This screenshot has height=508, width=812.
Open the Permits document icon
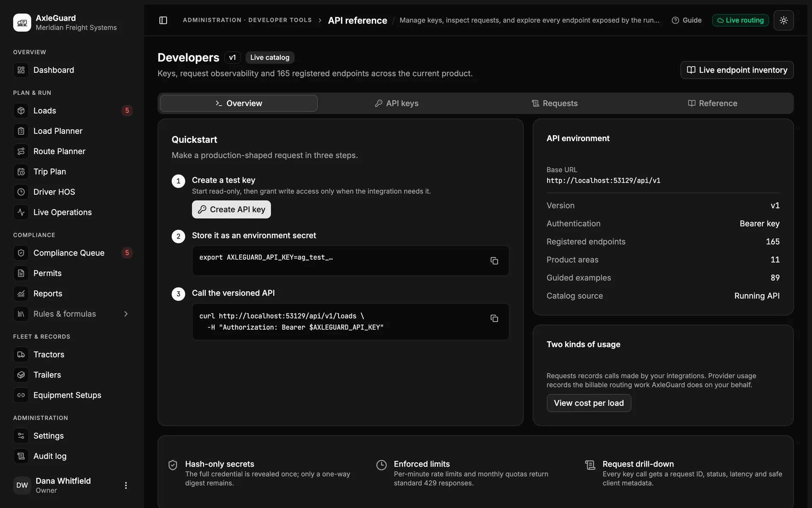tap(21, 273)
